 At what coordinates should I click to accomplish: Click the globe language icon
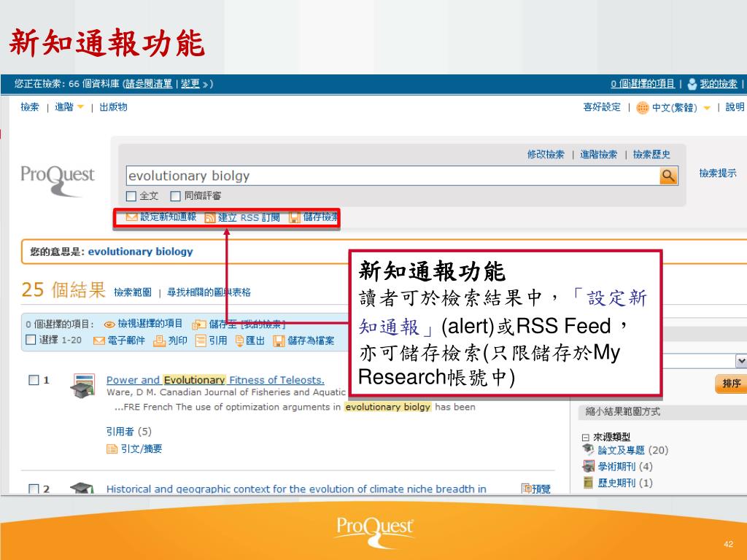pos(643,108)
